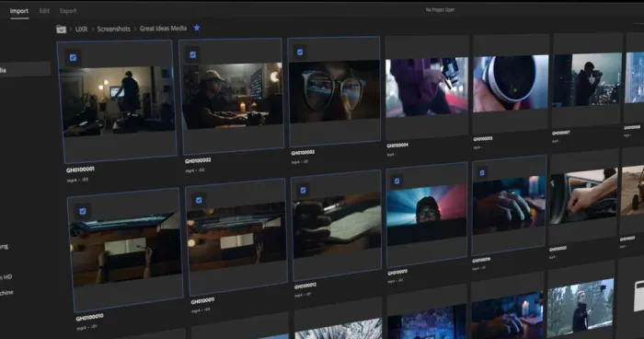Click the file name GH0100012

(305, 286)
